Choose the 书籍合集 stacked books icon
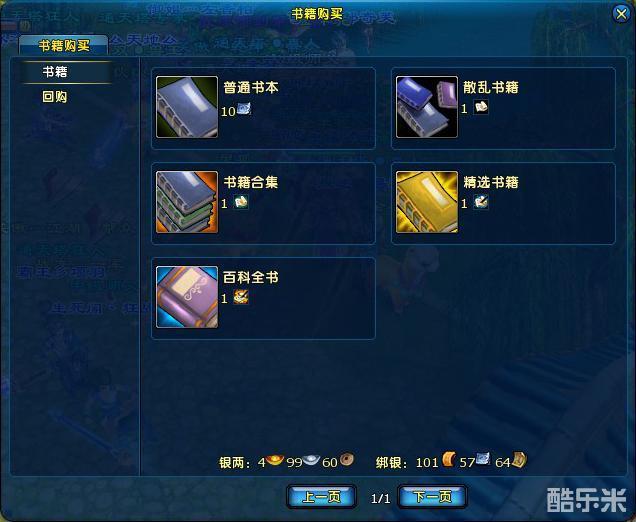The width and height of the screenshot is (636, 522). pos(187,202)
